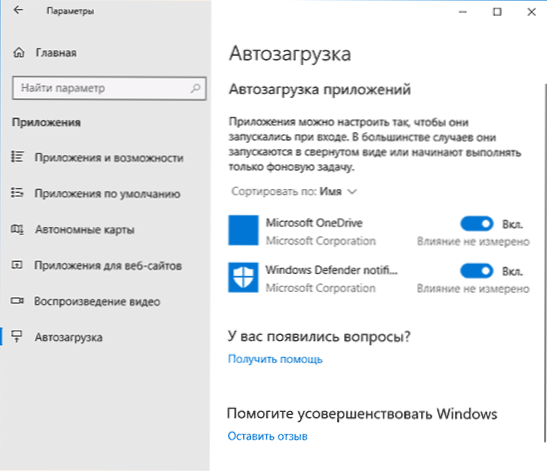Focus the Найти параметр search field
This screenshot has width=547, height=471.
pos(109,88)
